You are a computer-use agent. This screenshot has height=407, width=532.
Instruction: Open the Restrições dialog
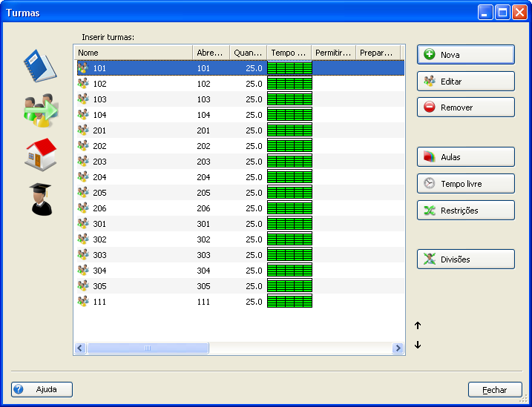[465, 211]
